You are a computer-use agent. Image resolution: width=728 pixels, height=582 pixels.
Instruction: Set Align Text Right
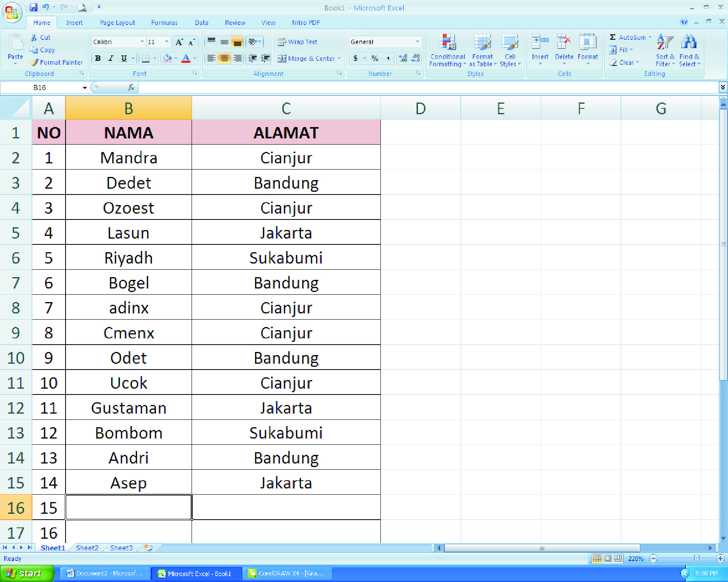tap(237, 58)
